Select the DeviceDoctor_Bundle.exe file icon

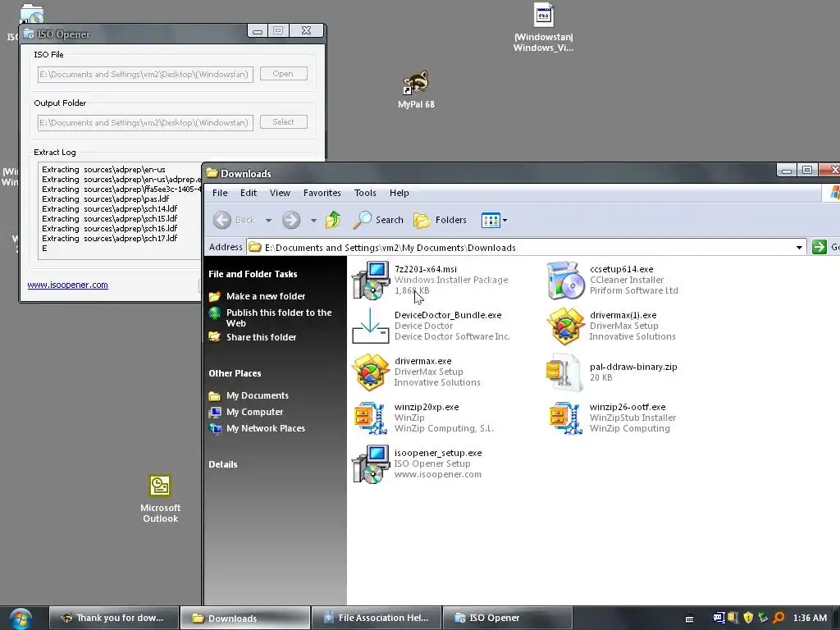371,326
